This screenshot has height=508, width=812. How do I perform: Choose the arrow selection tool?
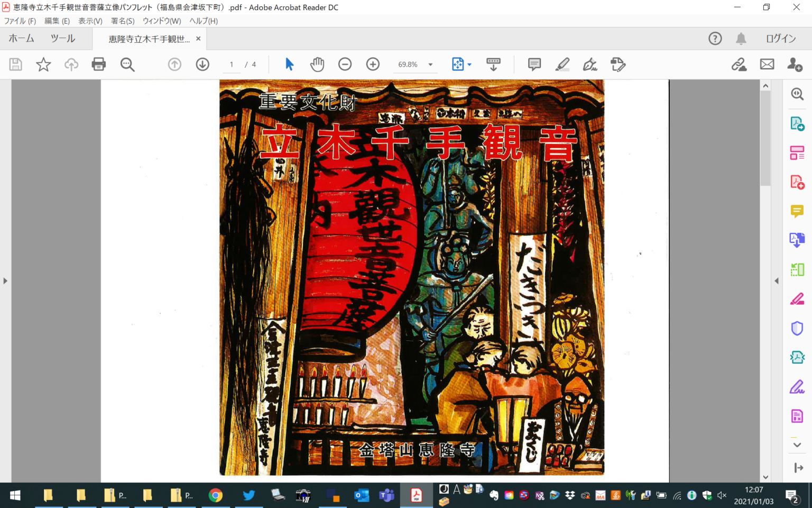289,65
